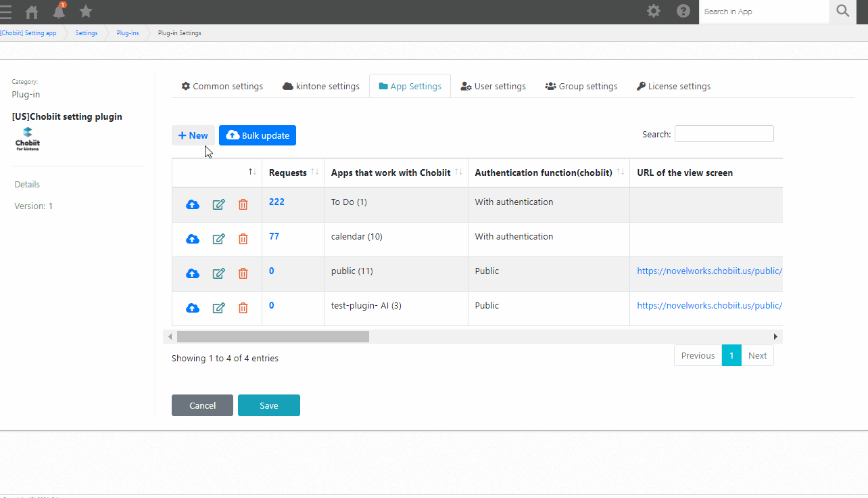Click the Bulk update button
Image resolution: width=868 pixels, height=498 pixels.
click(258, 135)
